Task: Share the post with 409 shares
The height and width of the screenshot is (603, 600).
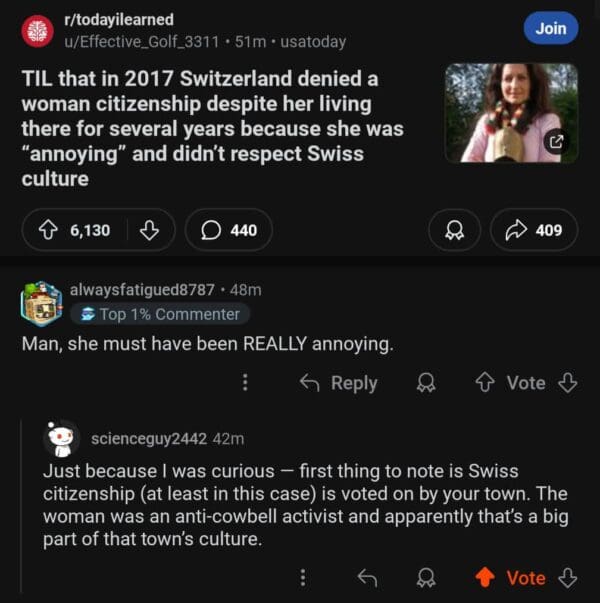Action: point(534,230)
